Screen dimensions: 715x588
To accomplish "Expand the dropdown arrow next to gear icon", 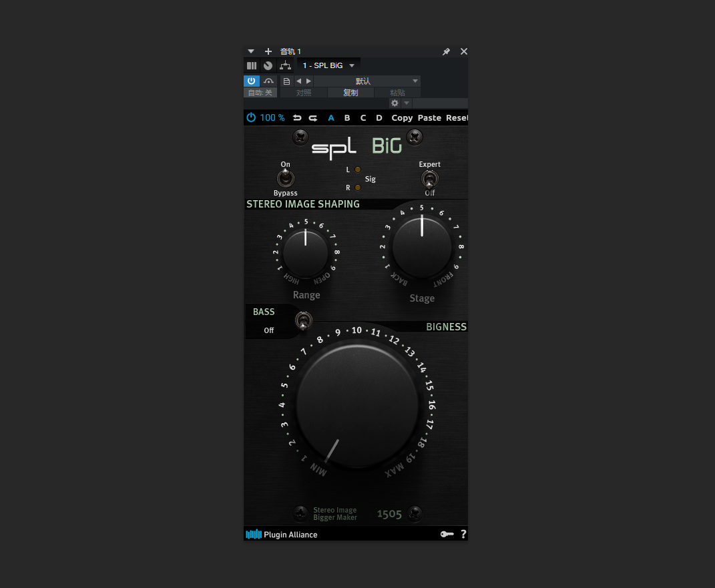I will (407, 103).
